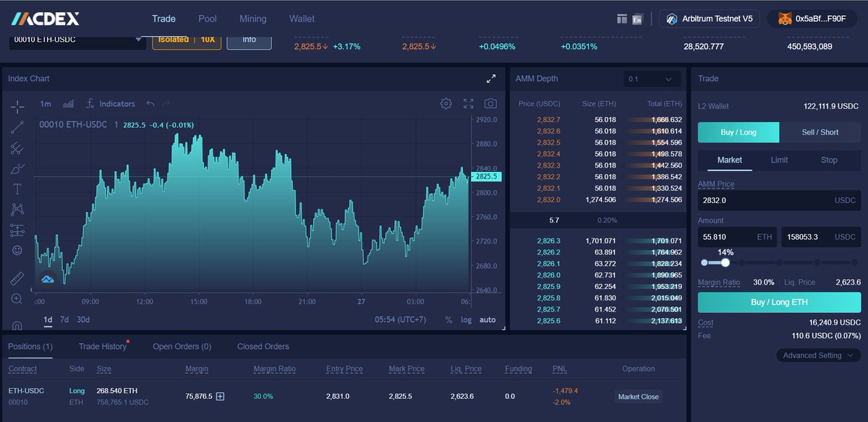Submit the Buy / Long ETH order
Image resolution: width=868 pixels, height=422 pixels.
[x=779, y=302]
